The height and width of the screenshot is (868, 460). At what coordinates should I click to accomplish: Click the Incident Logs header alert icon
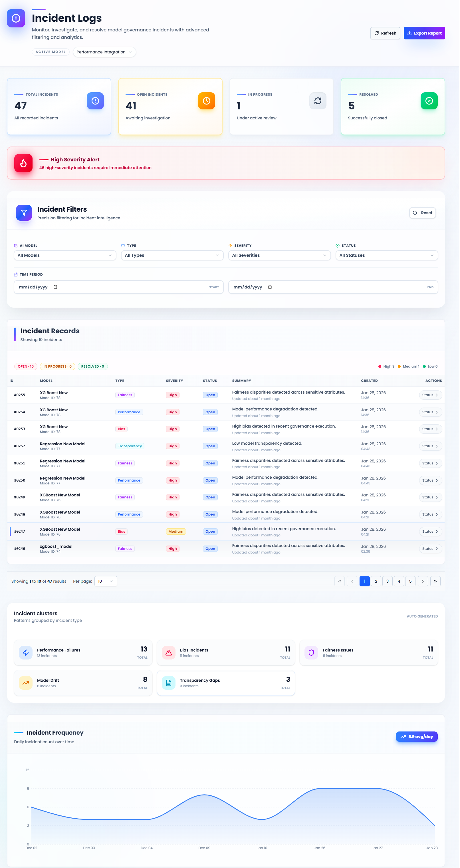click(x=16, y=18)
